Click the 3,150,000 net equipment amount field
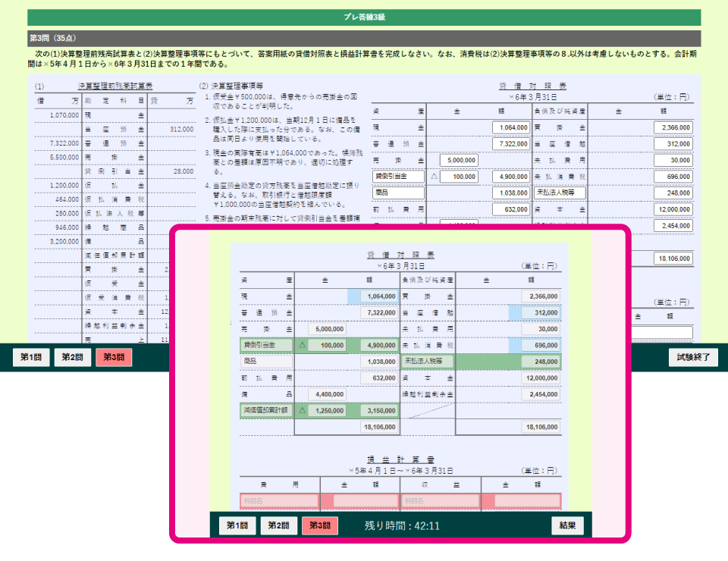 click(379, 411)
